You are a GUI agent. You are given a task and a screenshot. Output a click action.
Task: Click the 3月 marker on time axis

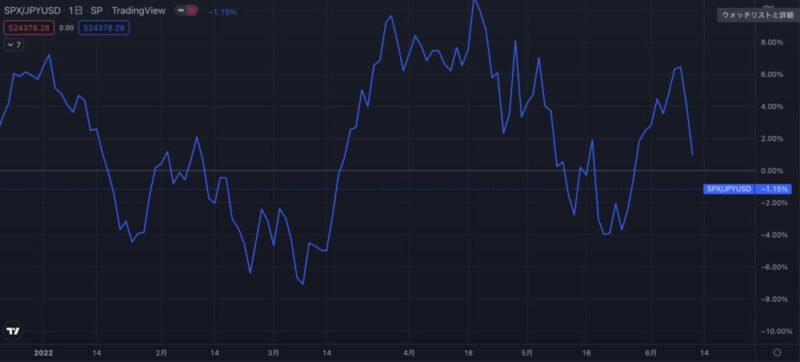tap(273, 352)
